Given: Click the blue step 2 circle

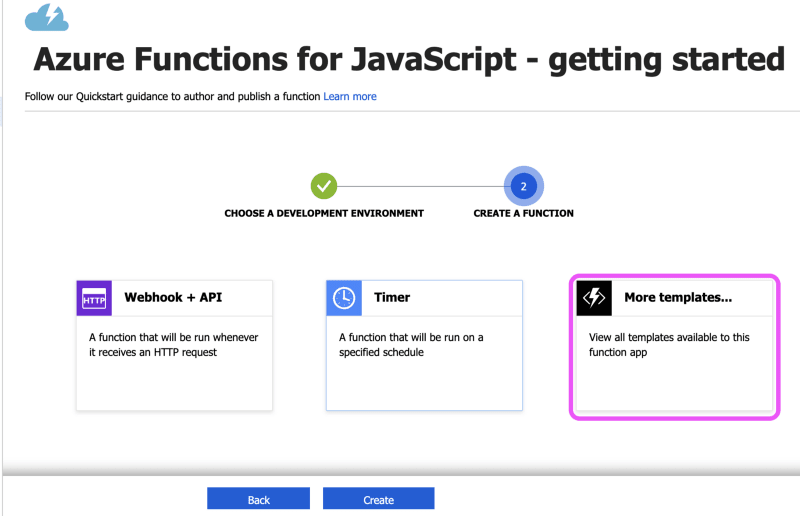Looking at the screenshot, I should click(x=523, y=186).
